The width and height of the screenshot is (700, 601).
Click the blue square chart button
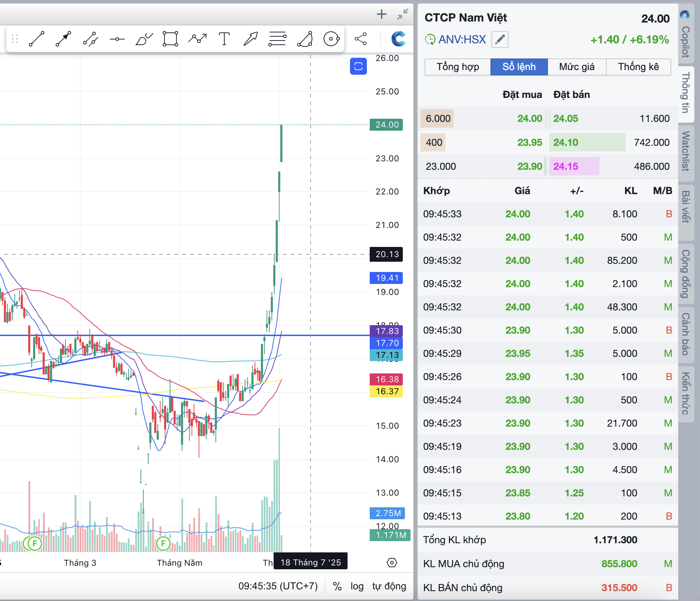click(358, 66)
